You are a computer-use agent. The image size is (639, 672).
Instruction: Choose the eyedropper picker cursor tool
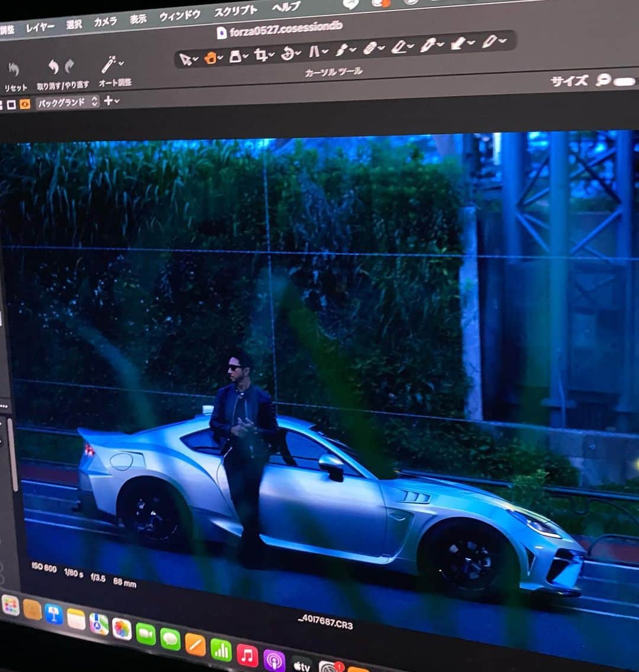pos(428,44)
